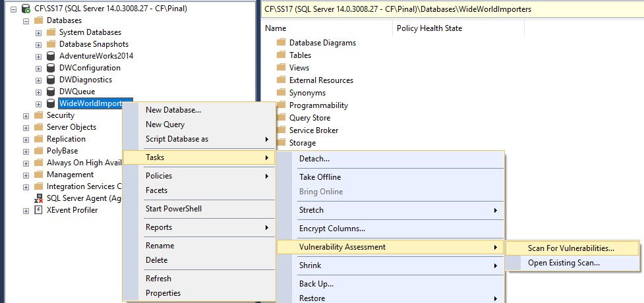Open the Restore submenu
644x303 pixels.
(390, 298)
